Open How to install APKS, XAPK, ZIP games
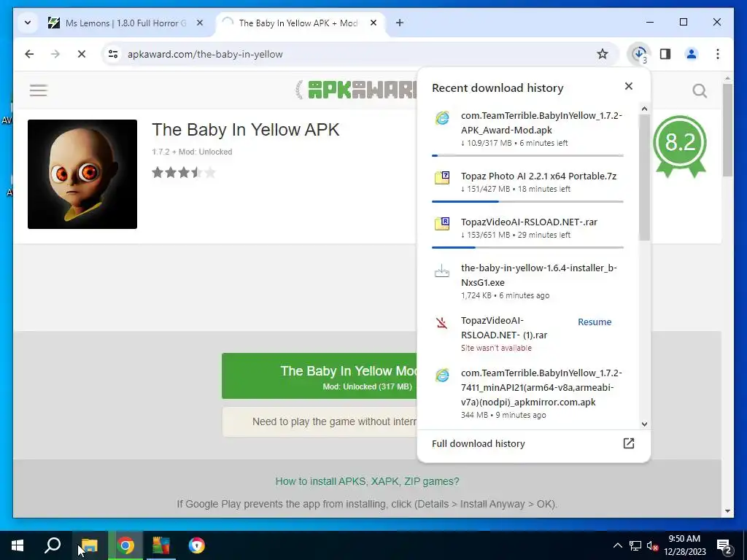This screenshot has width=747, height=560. (368, 481)
